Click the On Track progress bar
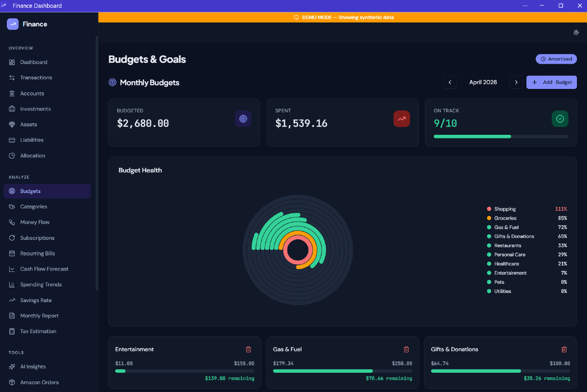Image resolution: width=587 pixels, height=392 pixels. click(500, 136)
